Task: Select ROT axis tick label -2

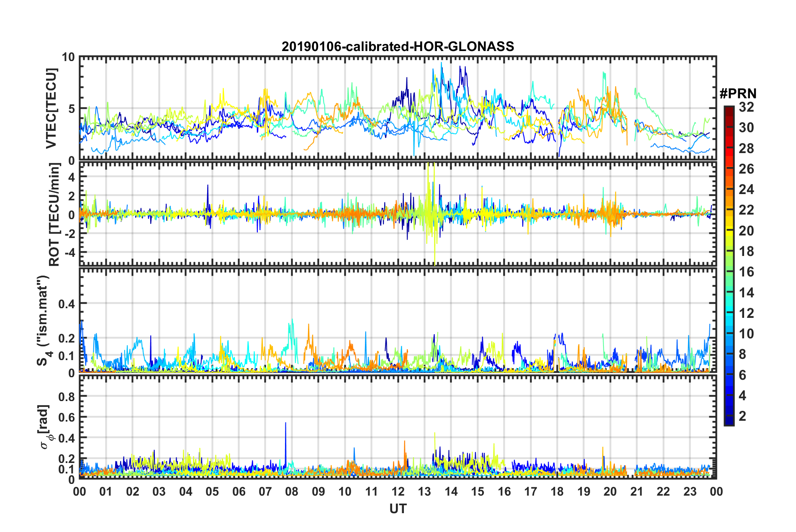Action: coord(70,234)
